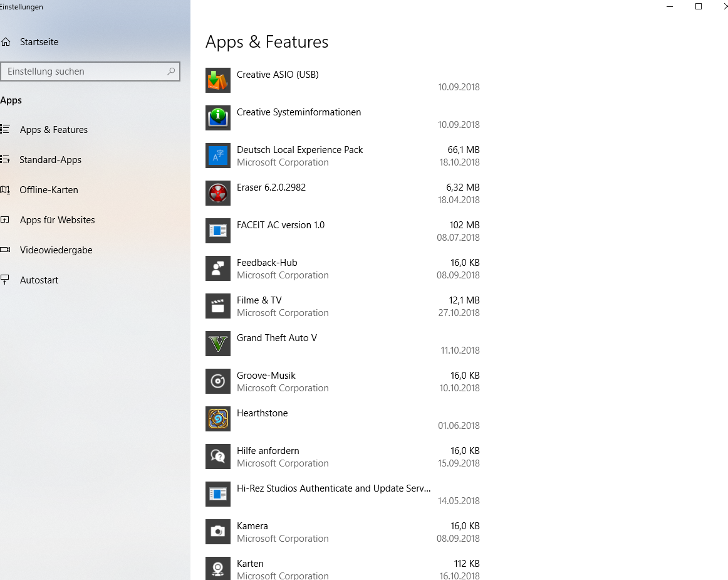Click the 112 KB size of Karten
The height and width of the screenshot is (580, 728).
point(467,564)
